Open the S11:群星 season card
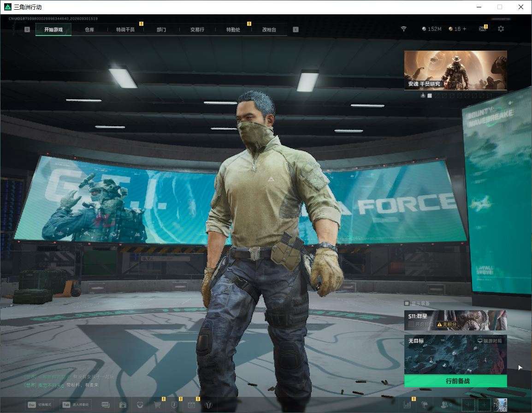Viewport: 532px width, 413px height. (x=455, y=320)
